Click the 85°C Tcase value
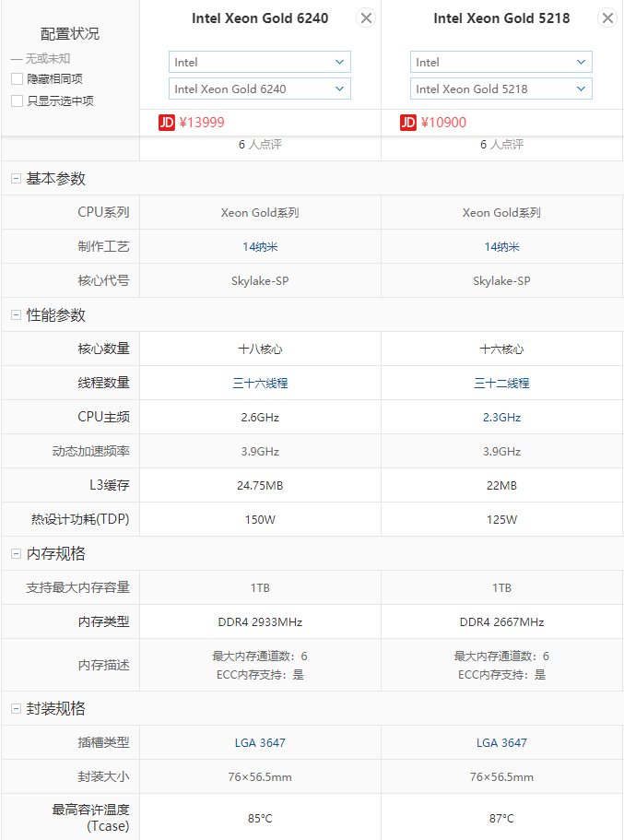624x840 pixels. point(260,819)
